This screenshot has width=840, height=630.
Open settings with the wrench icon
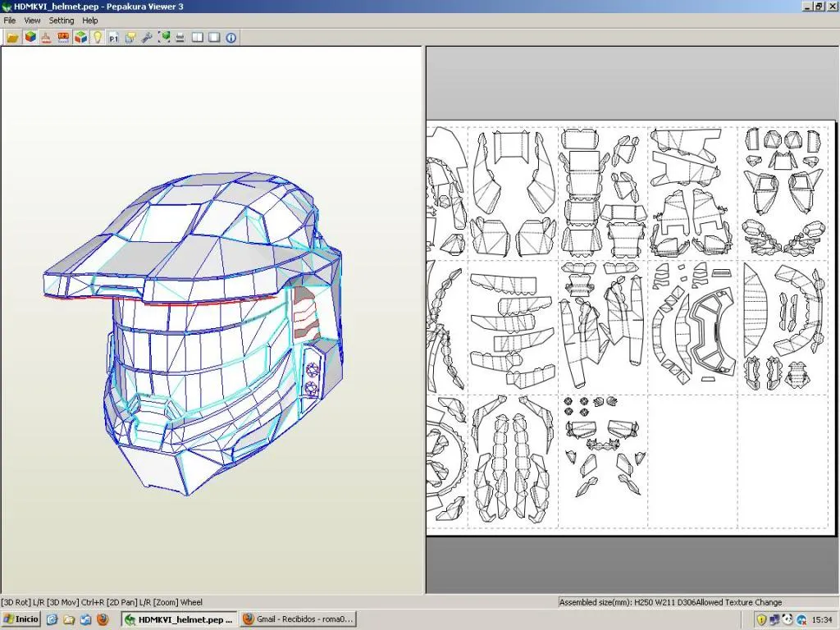coord(148,37)
